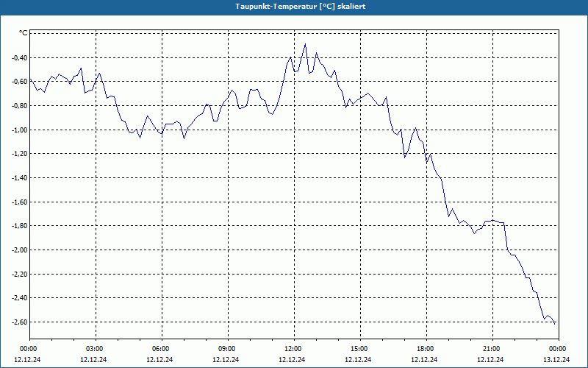Select the '09:00' time label
The width and height of the screenshot is (588, 368).
[227, 349]
